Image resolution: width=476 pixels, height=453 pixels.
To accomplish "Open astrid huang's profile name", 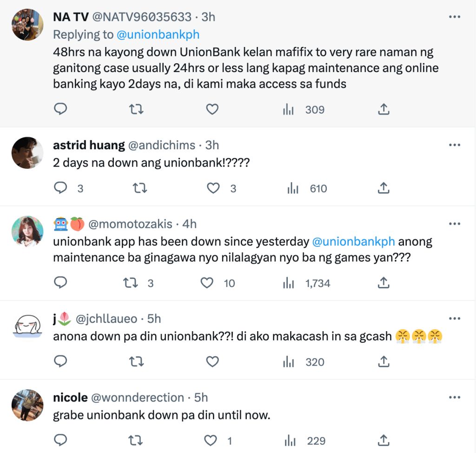I will tap(89, 145).
